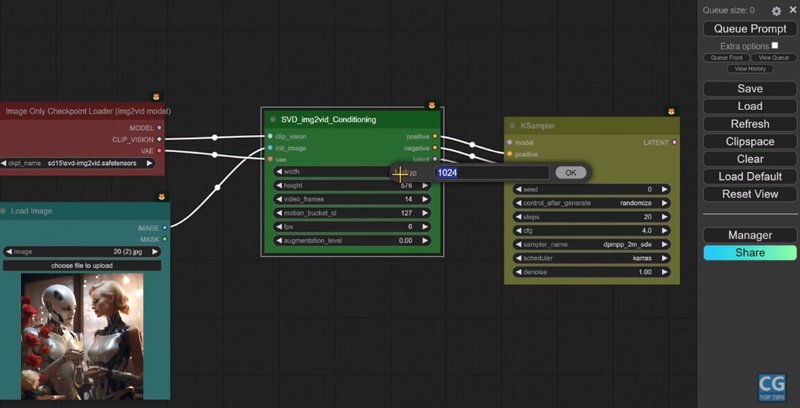Confirm the width value with OK
800x408 pixels.
[570, 173]
